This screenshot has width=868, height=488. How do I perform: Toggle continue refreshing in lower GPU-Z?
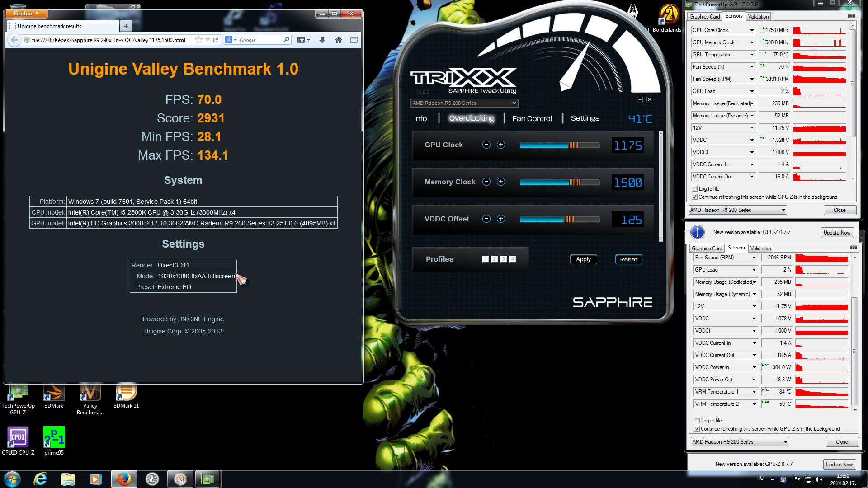[697, 429]
